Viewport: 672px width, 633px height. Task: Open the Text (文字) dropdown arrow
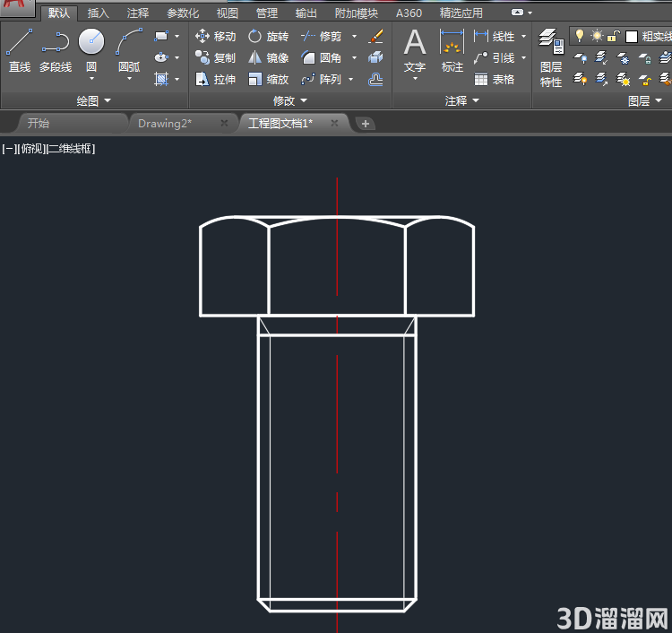pos(415,79)
